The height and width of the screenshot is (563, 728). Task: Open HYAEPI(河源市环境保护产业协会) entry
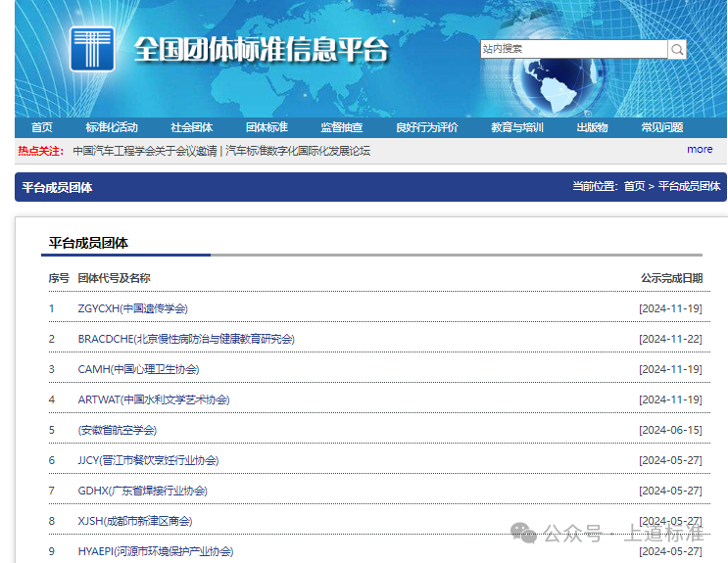156,551
